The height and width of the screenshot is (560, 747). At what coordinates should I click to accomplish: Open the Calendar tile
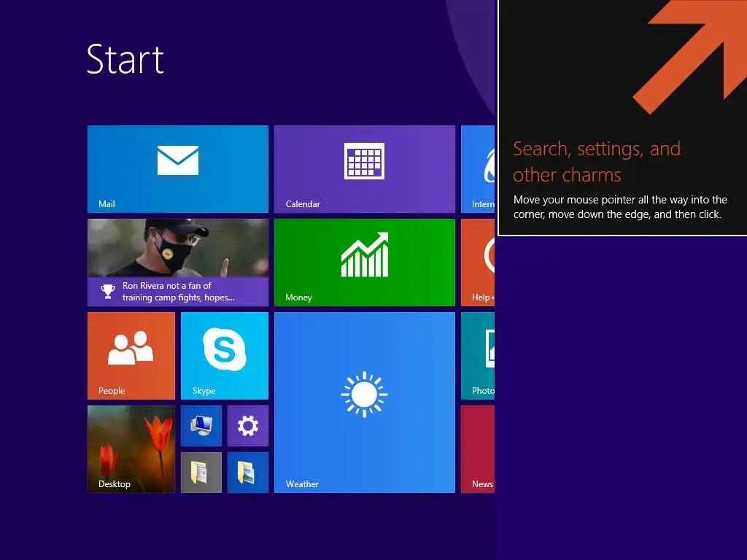pos(365,169)
